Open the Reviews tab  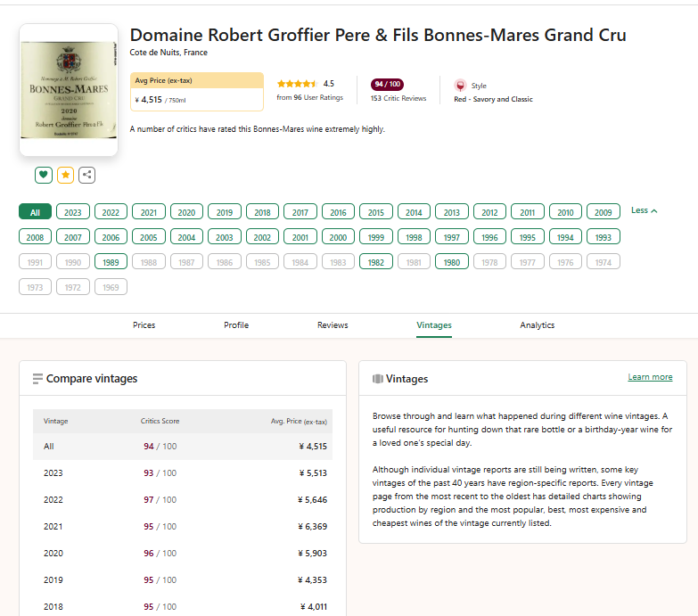[333, 325]
